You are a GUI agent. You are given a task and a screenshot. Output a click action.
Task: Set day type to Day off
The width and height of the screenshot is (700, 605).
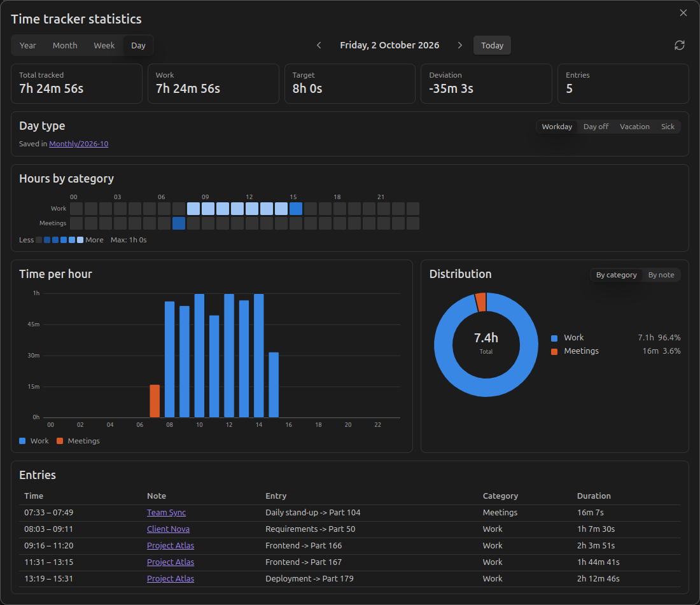(596, 127)
